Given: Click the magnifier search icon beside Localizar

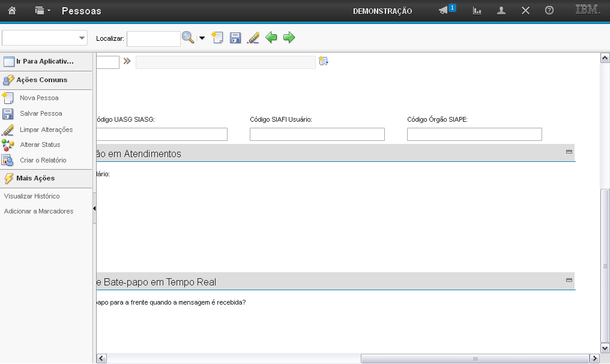Looking at the screenshot, I should click(x=188, y=38).
